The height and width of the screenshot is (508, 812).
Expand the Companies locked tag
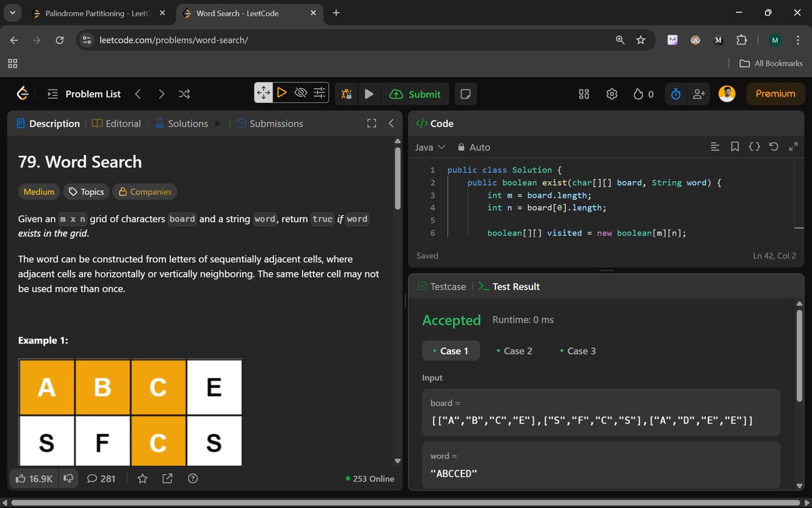pyautogui.click(x=145, y=192)
